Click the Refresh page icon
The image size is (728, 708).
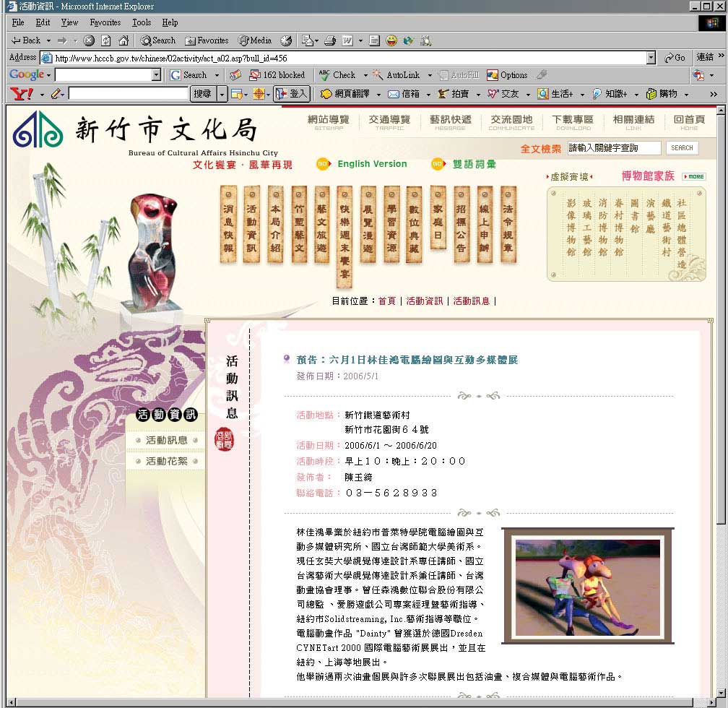pyautogui.click(x=106, y=40)
